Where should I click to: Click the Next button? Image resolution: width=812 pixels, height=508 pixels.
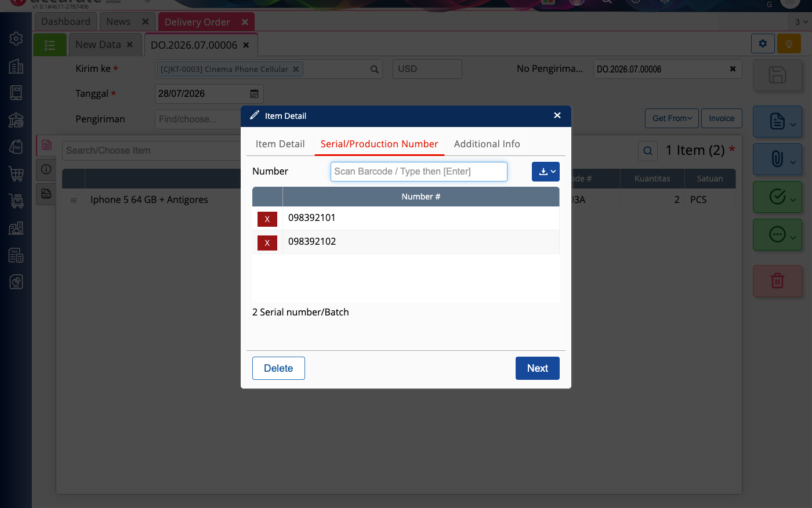pos(538,368)
